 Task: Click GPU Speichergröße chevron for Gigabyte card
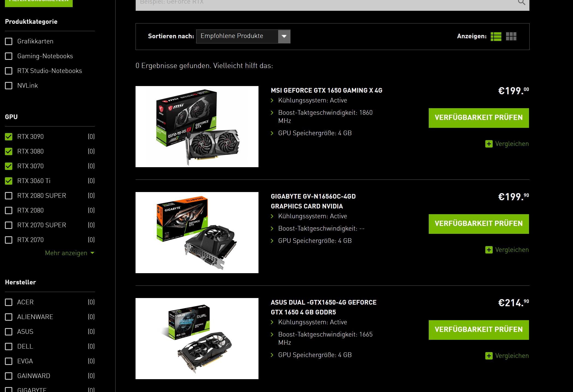click(x=272, y=241)
